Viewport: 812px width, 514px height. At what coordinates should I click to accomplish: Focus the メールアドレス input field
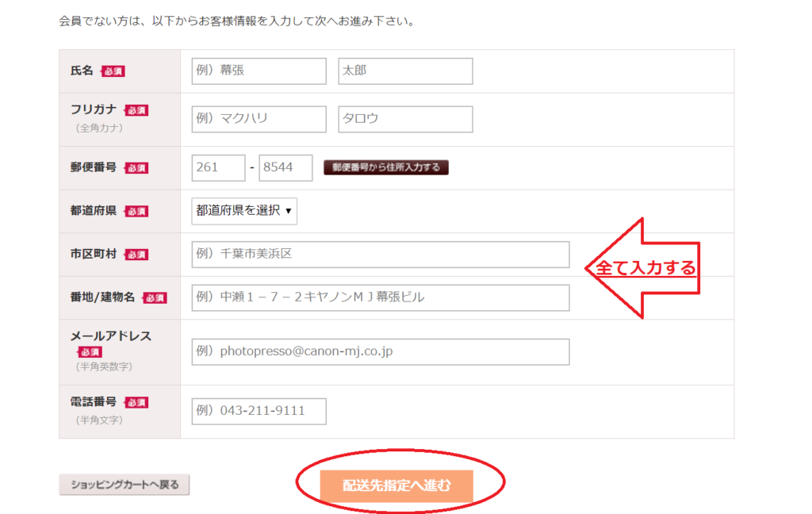[x=381, y=352]
